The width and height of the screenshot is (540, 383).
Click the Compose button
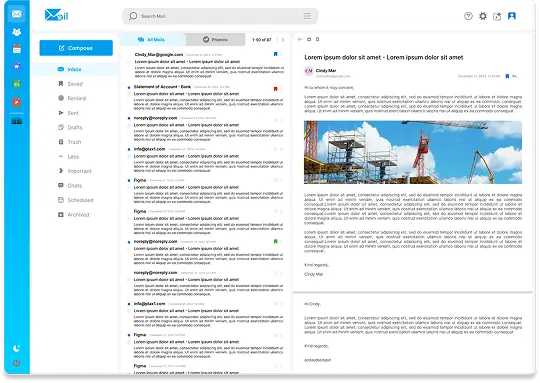point(76,48)
